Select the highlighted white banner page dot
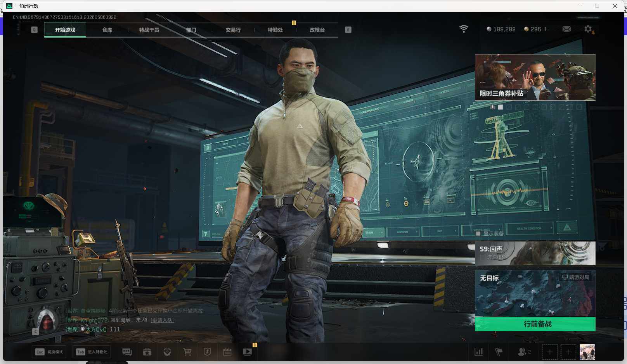The height and width of the screenshot is (364, 627). pos(501,107)
